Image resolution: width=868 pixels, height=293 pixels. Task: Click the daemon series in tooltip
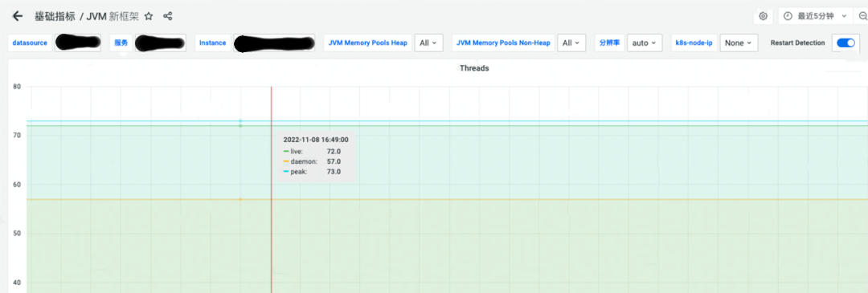pyautogui.click(x=312, y=161)
